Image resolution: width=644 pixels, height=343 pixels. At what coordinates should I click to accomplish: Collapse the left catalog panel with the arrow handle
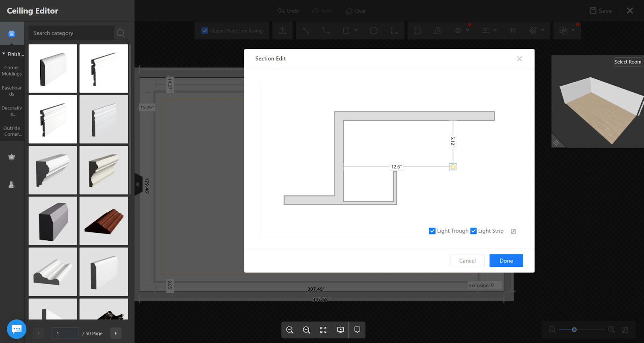(x=138, y=184)
